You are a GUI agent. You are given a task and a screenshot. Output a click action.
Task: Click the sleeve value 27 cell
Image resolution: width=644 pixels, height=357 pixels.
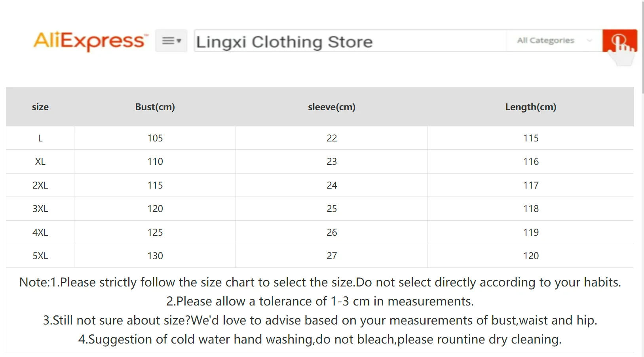[332, 256]
